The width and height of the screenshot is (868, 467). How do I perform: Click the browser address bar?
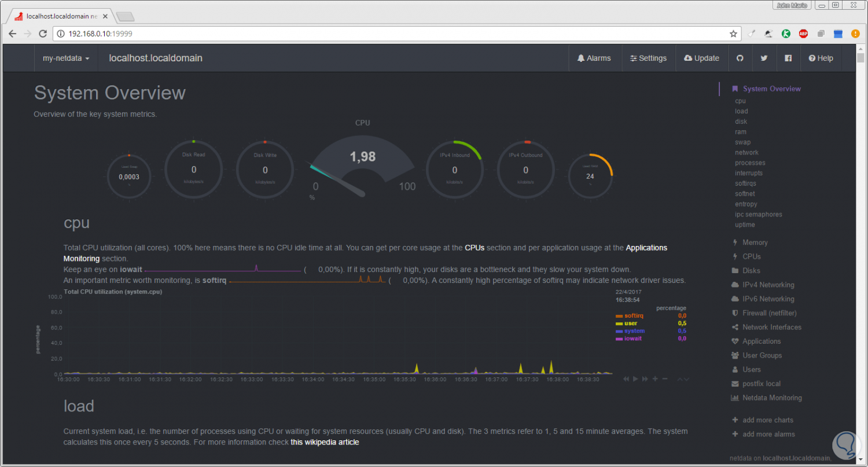tap(393, 34)
